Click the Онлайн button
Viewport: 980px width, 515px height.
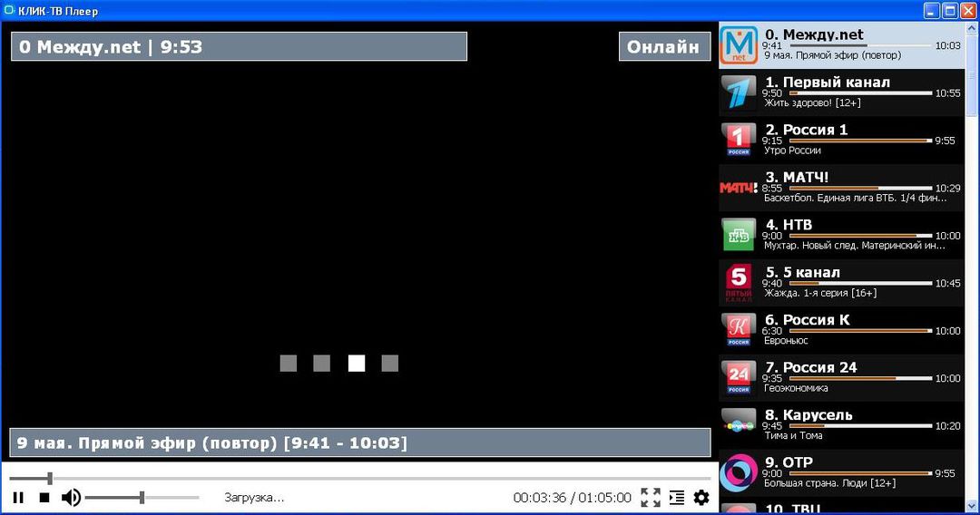[x=663, y=47]
